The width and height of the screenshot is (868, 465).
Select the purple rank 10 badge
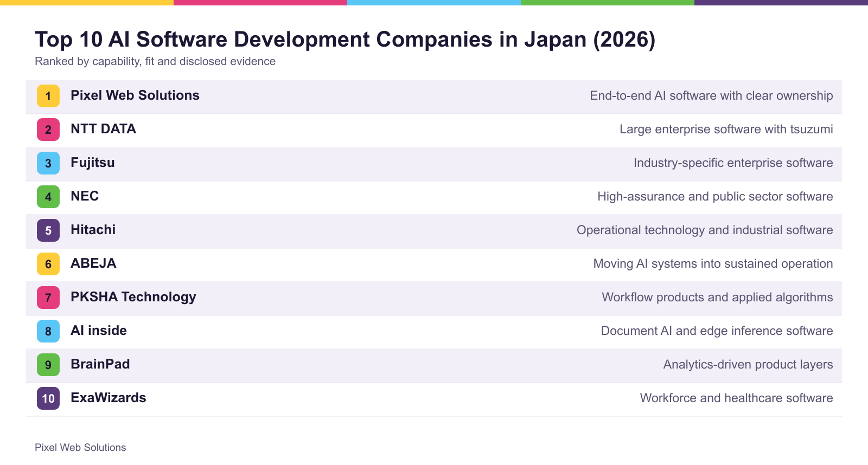(x=48, y=398)
